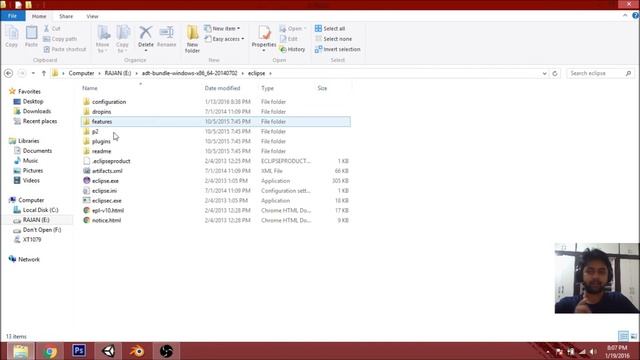Open the File menu tab
Screen dimensions: 640x360
pos(13,16)
